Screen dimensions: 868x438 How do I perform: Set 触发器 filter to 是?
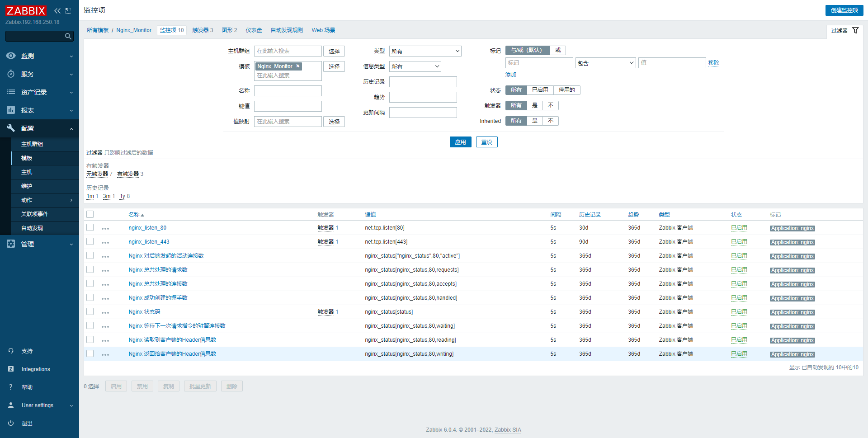tap(534, 105)
